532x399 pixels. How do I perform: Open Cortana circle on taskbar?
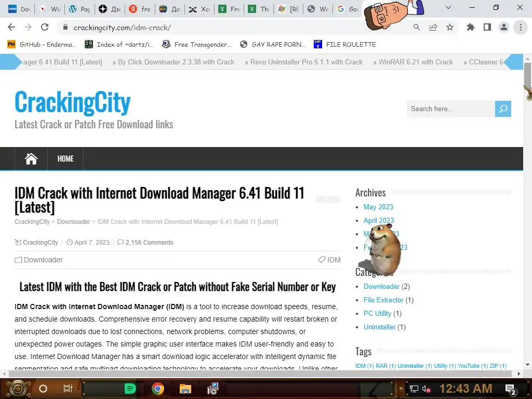[43, 389]
